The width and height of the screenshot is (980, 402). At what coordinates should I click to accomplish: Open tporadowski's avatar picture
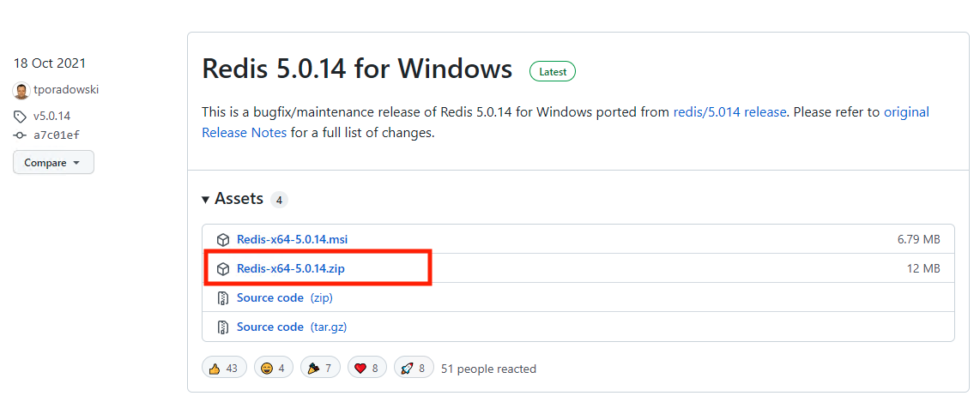(21, 91)
